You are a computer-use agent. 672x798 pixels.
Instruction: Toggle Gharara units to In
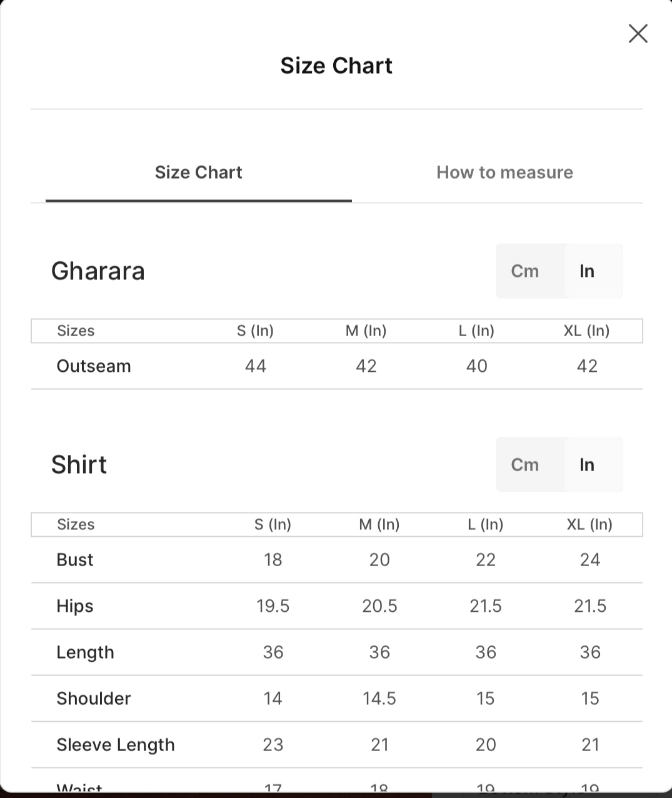click(587, 271)
